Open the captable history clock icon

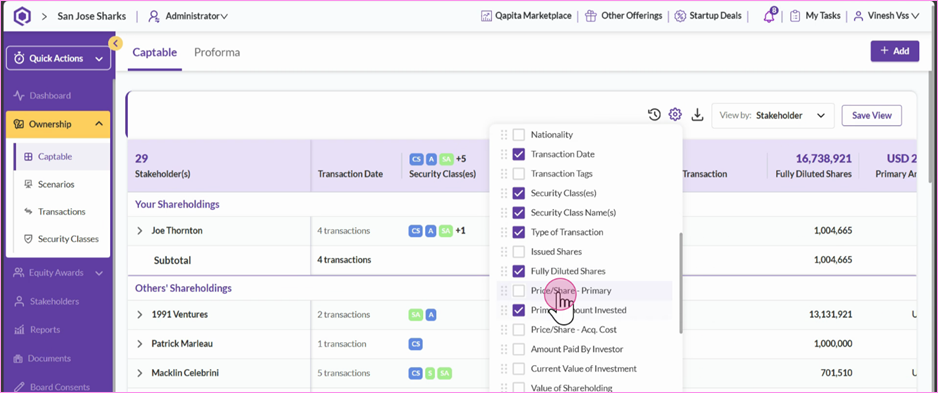tap(654, 114)
